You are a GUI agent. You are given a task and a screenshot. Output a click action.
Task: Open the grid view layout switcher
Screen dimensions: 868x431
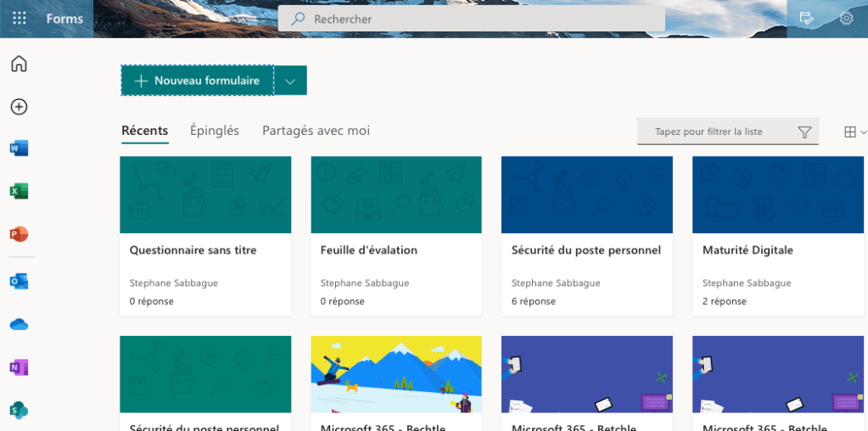point(854,132)
